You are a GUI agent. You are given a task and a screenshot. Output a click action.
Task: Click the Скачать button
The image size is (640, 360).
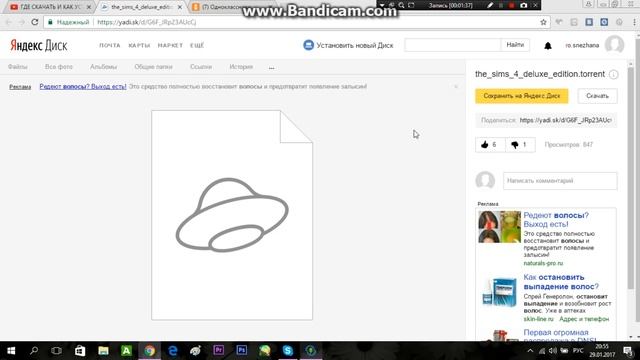597,96
